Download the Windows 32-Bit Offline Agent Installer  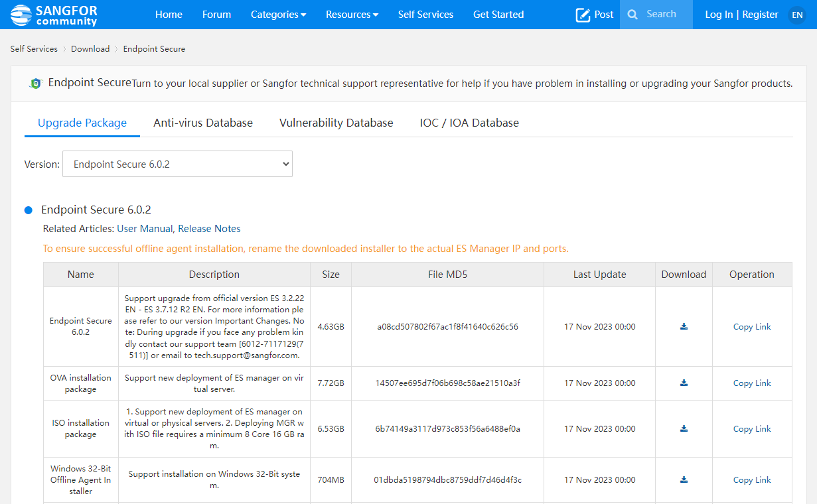684,479
